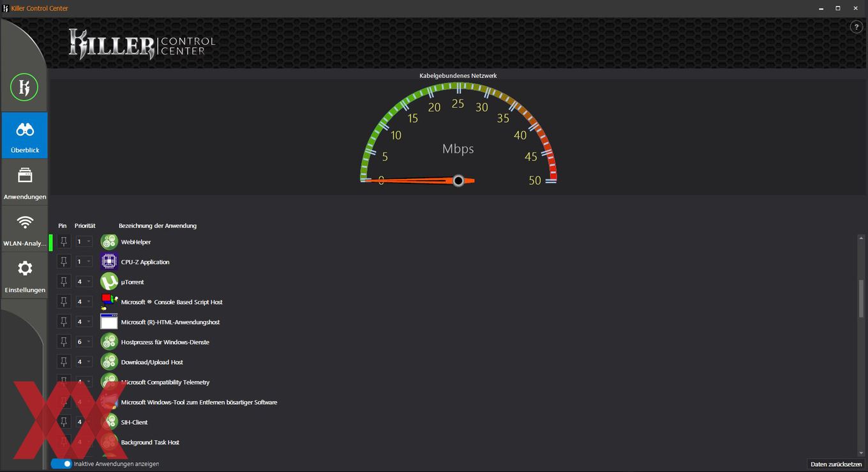868x472 pixels.
Task: Open the help question mark icon
Action: [x=857, y=27]
